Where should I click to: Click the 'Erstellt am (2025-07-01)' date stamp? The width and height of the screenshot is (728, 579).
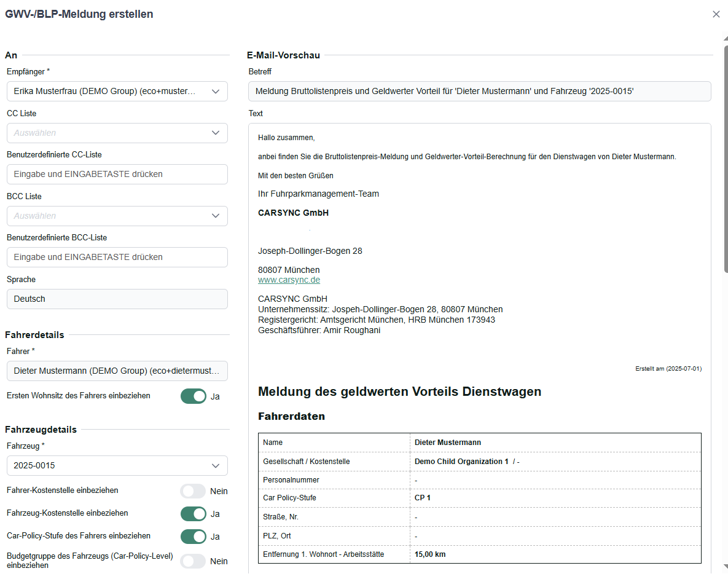coord(668,369)
